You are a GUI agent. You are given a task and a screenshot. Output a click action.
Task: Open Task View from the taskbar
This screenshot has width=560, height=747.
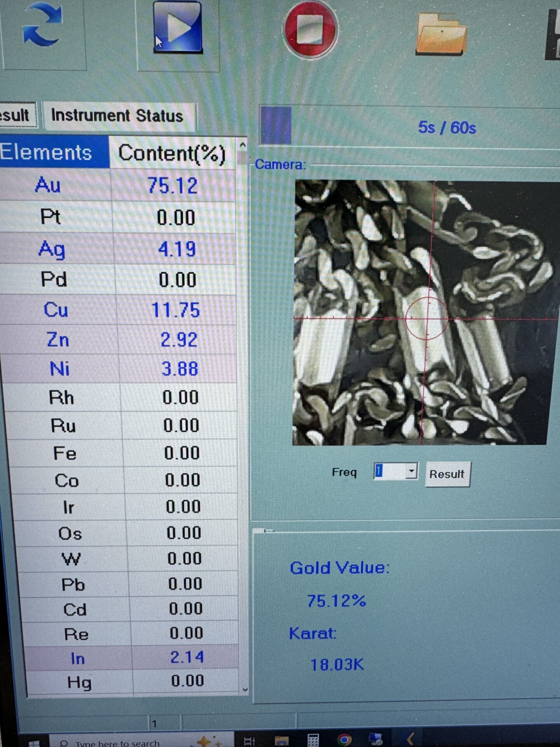coord(249,741)
